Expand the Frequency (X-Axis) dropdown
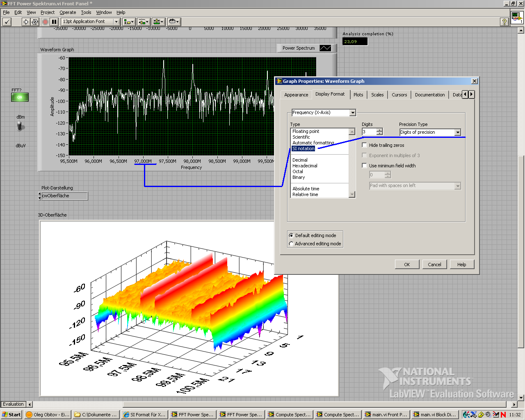 click(352, 113)
